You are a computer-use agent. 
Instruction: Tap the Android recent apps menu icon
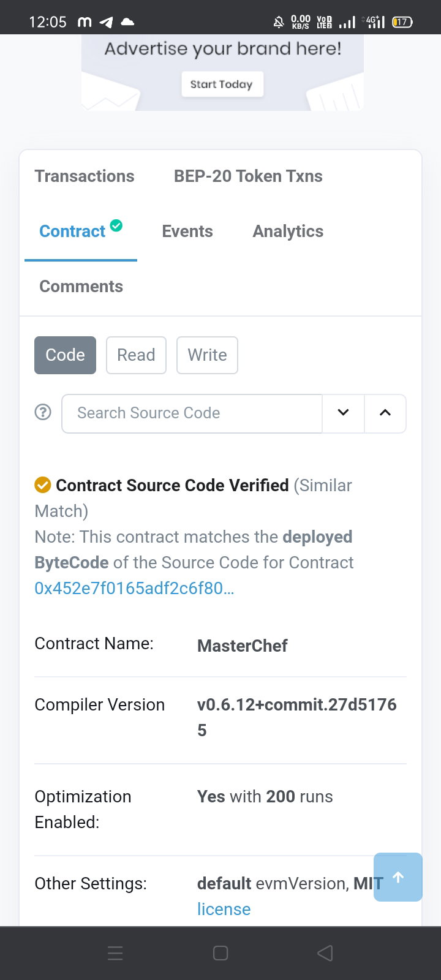click(115, 952)
